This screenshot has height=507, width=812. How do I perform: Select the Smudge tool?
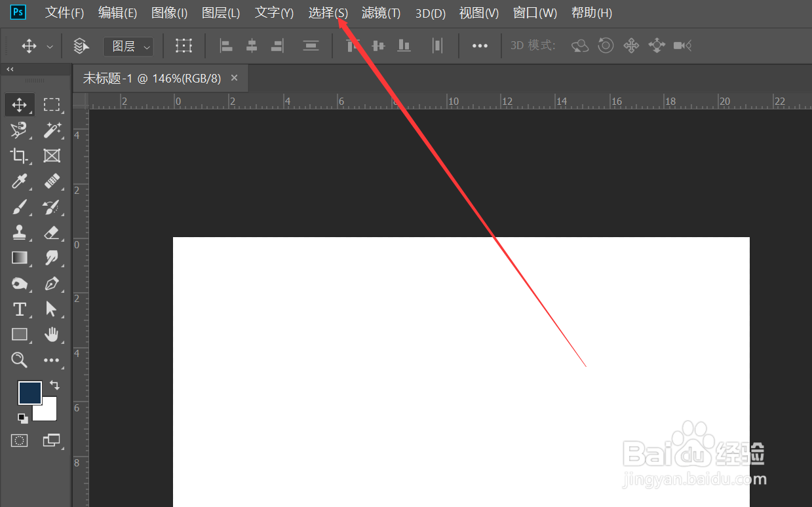(x=52, y=257)
